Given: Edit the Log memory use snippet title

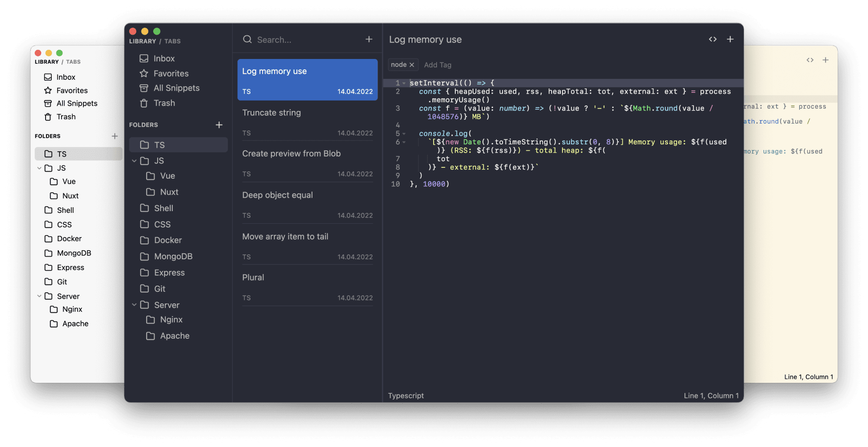Looking at the screenshot, I should 425,39.
